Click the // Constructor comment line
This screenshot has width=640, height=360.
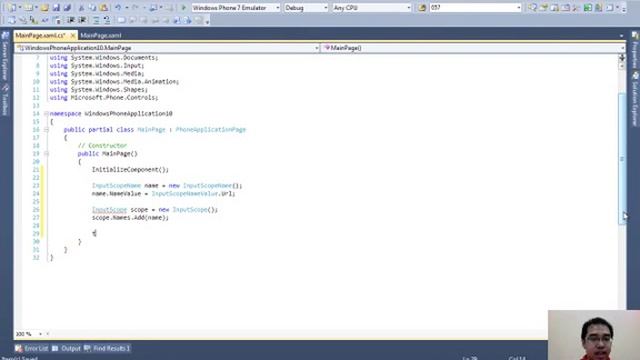102,145
